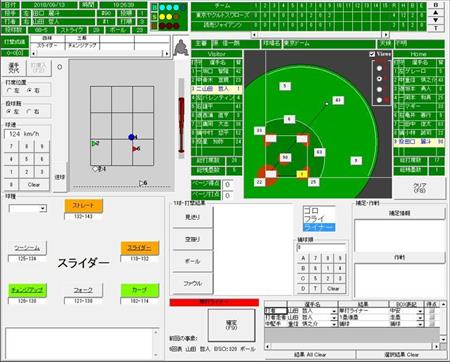Select the white flag pitch marker 6

(x=142, y=183)
